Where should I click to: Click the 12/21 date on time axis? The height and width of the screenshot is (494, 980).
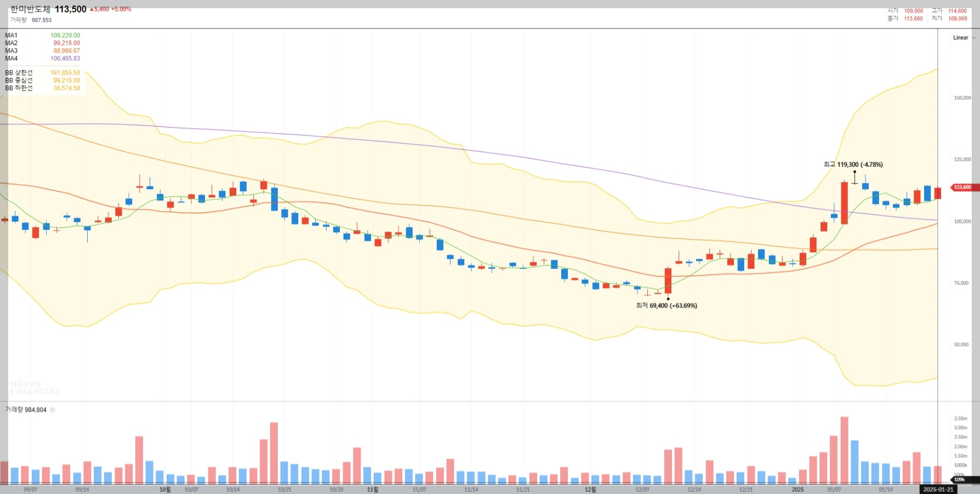(x=746, y=490)
